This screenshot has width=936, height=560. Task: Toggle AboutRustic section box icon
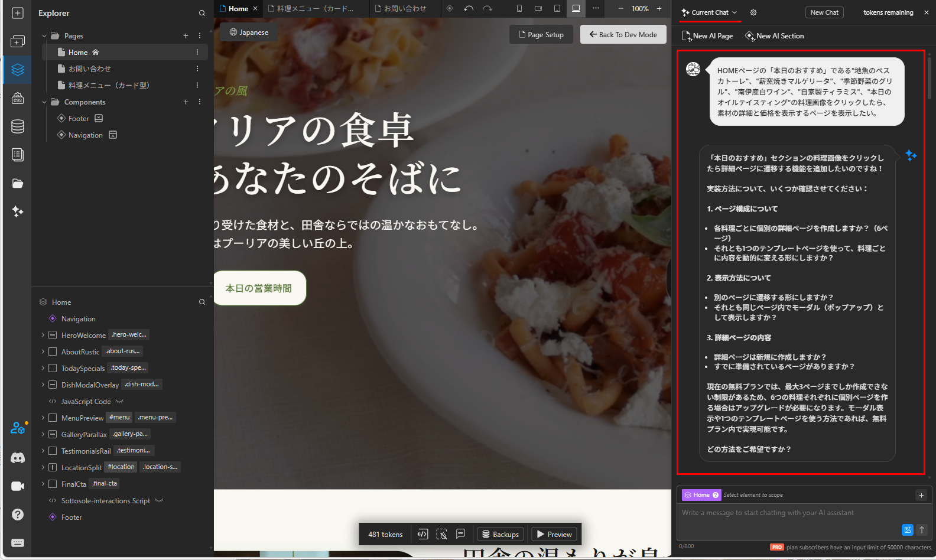[53, 351]
